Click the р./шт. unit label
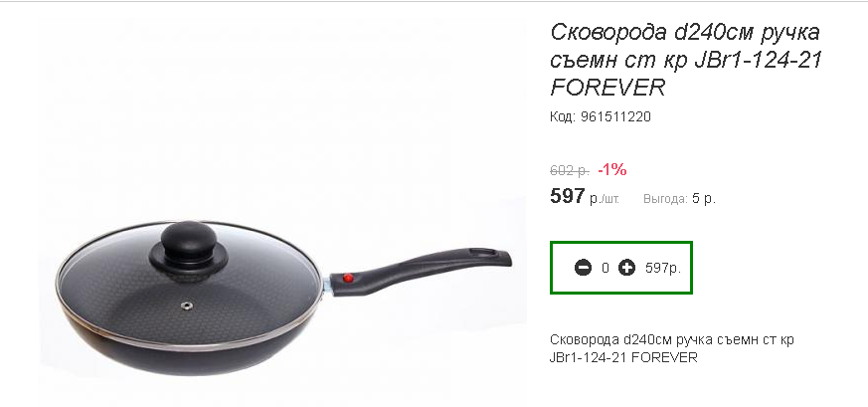Image resolution: width=868 pixels, height=407 pixels. point(605,199)
